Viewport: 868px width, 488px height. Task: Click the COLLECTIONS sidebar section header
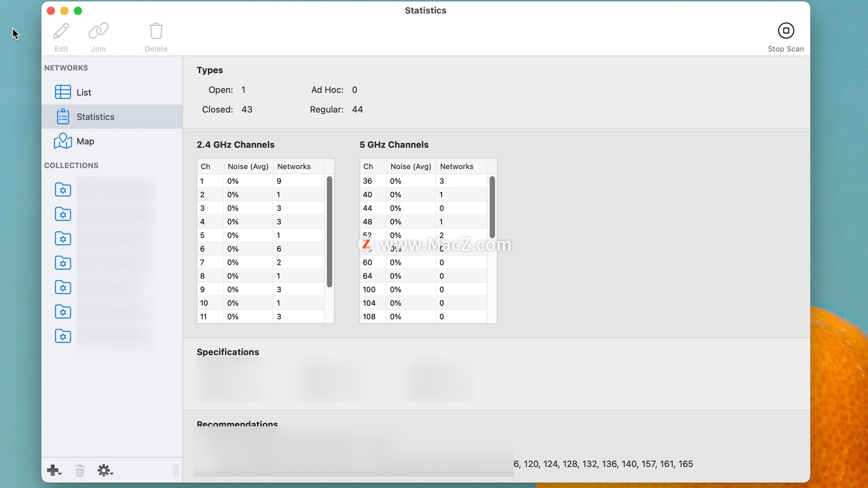71,165
